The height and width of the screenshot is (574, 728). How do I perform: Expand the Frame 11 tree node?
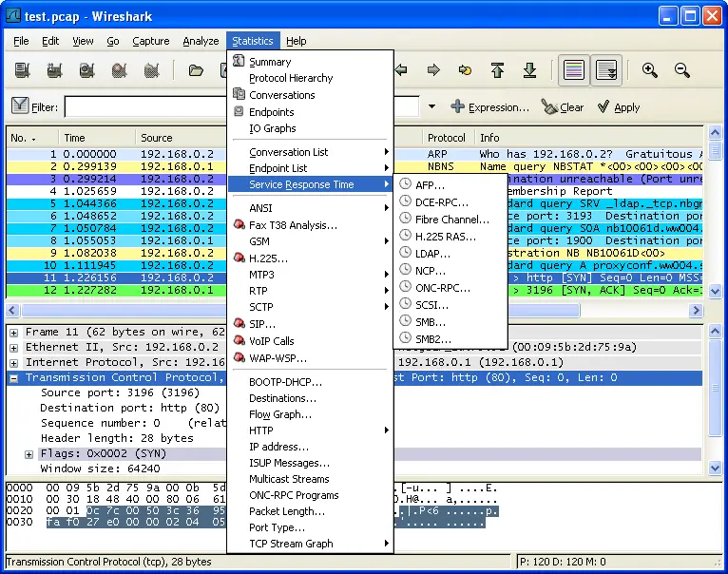(14, 333)
